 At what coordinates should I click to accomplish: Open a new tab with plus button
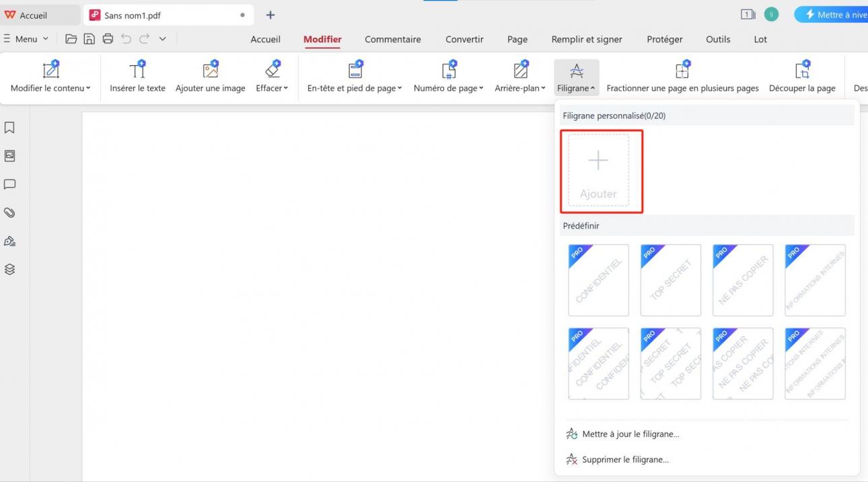(x=270, y=15)
